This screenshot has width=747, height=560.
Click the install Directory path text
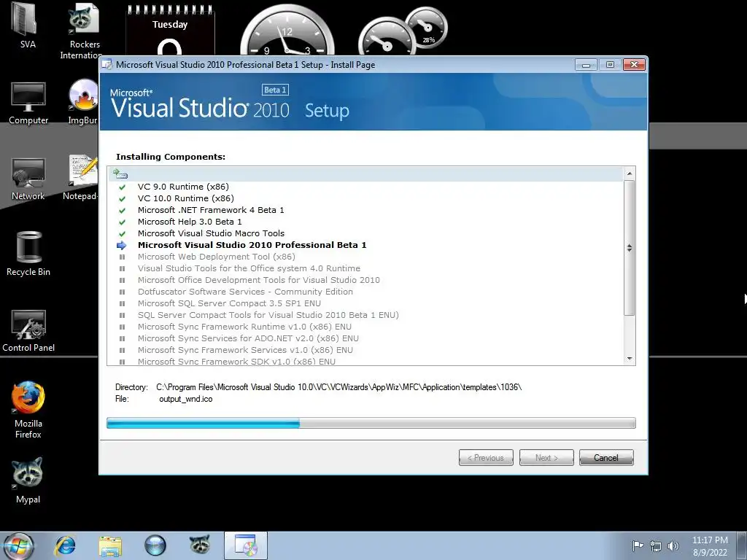[338, 387]
